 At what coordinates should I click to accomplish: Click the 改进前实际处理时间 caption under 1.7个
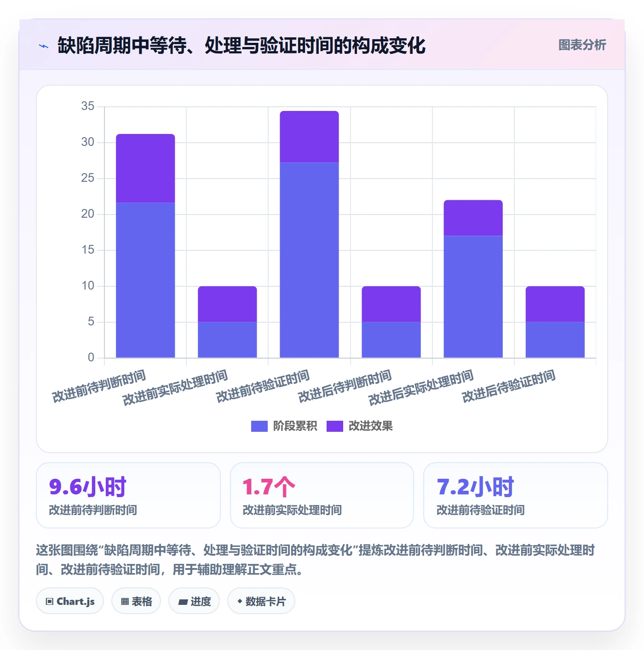click(x=292, y=510)
